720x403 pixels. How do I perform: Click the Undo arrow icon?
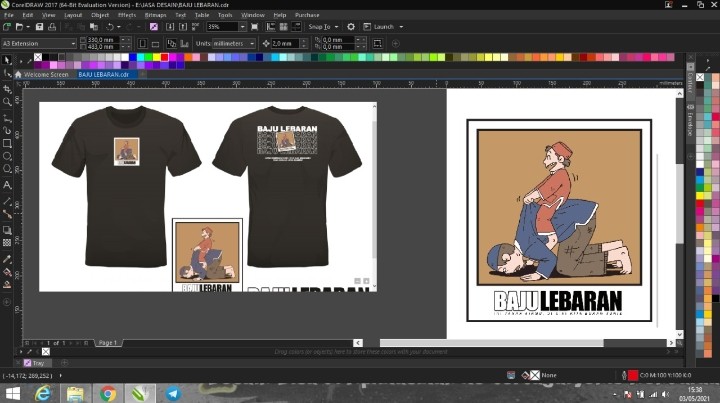tap(110, 27)
